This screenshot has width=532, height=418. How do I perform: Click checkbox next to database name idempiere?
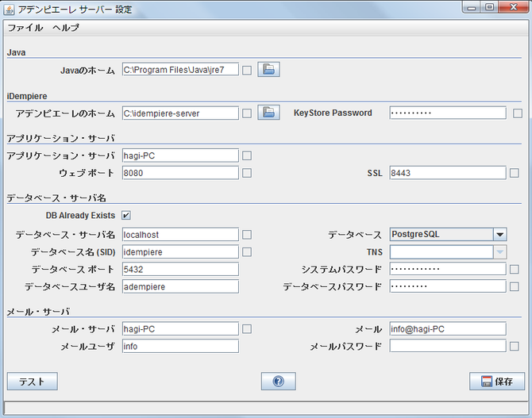(247, 252)
